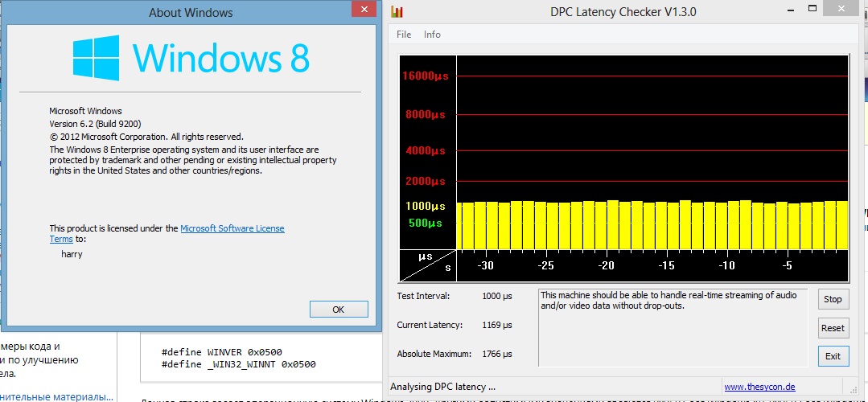
Task: Click the About Windows title bar
Action: [x=191, y=13]
